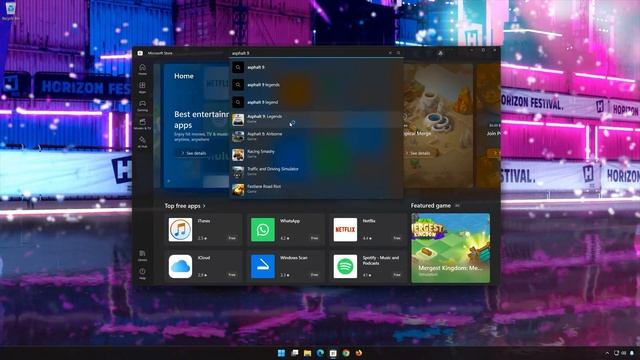Open Traffic and Driving Simulator result
This screenshot has width=640, height=360.
(x=316, y=171)
